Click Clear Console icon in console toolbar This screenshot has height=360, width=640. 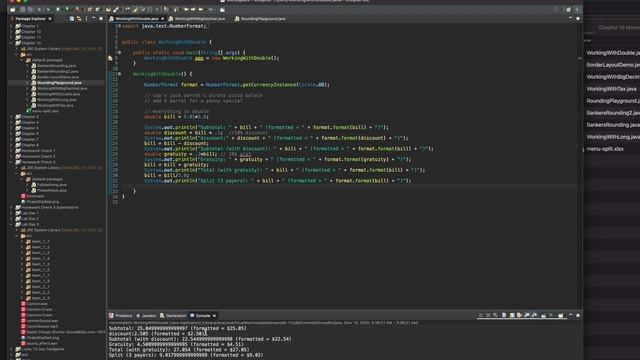pos(504,315)
